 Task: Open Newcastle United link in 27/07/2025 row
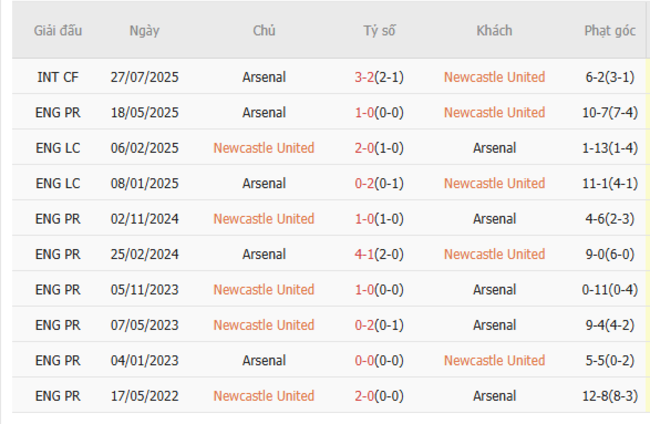[494, 77]
